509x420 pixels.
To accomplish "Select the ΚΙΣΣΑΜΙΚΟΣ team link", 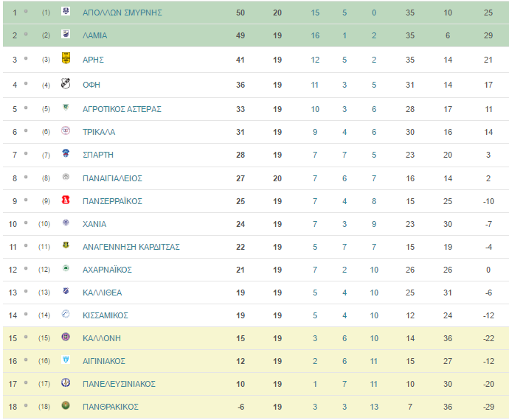I will point(105,315).
